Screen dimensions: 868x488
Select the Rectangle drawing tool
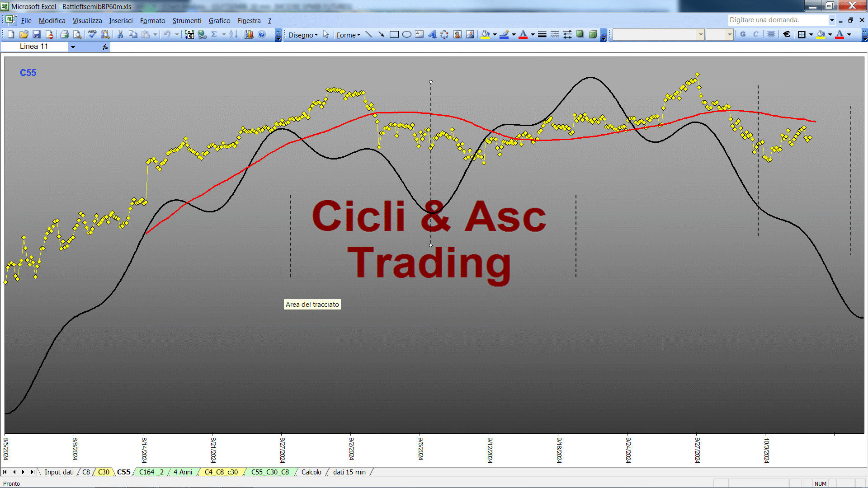pos(394,35)
